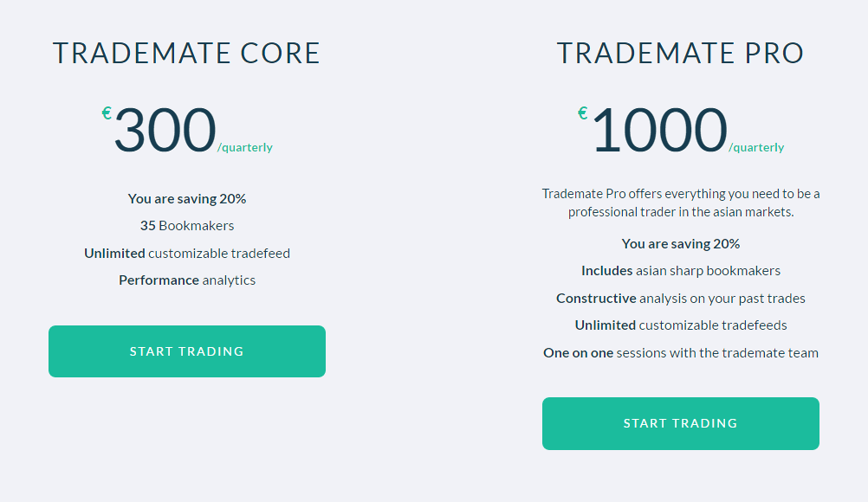Image resolution: width=868 pixels, height=502 pixels.
Task: Click the 35 Bookmakers feature line
Action: [x=187, y=226]
